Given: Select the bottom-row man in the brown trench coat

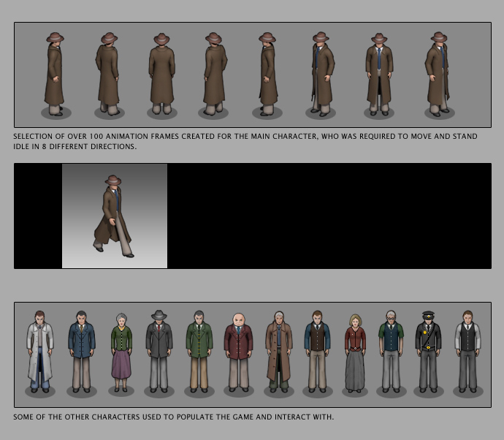Looking at the screenshot, I should pos(278,351).
